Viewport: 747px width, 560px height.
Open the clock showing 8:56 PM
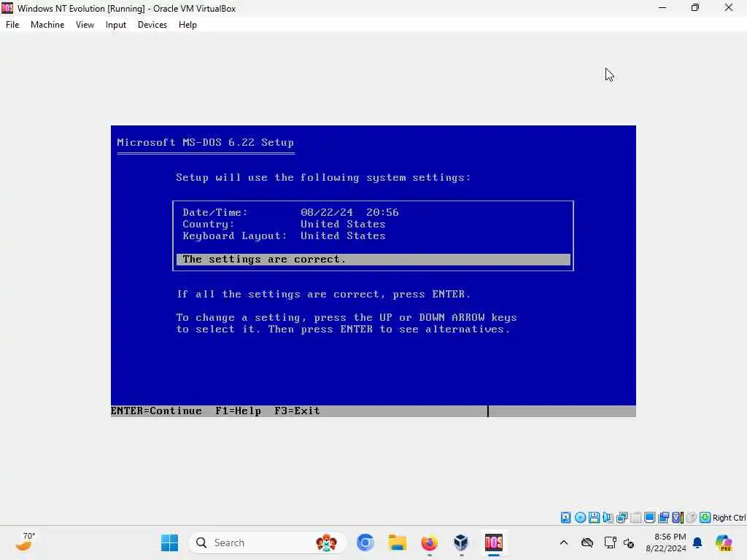point(666,542)
